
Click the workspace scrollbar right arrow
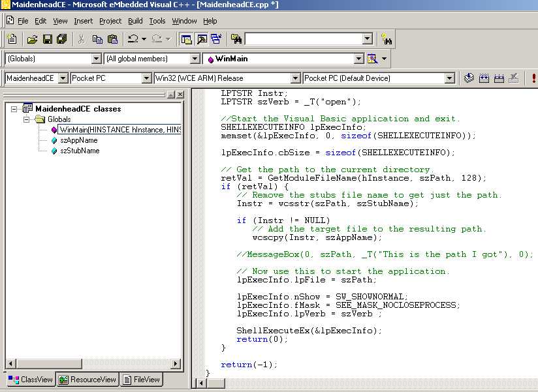coord(176,363)
